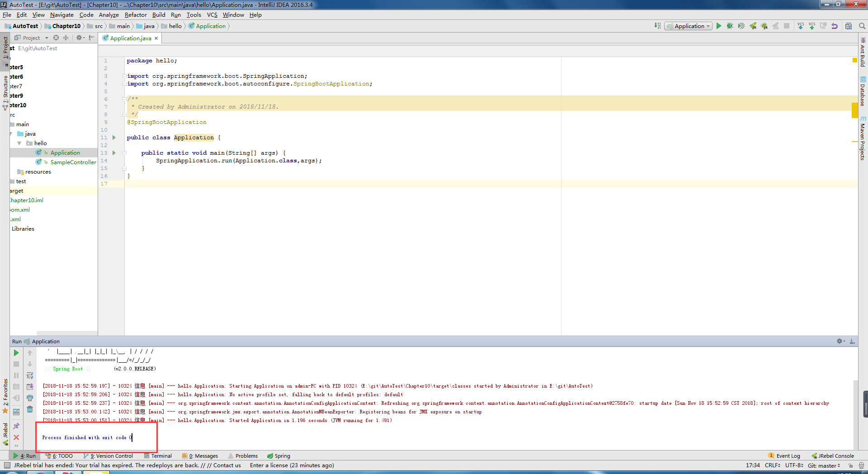Start Debug from the main toolbar
Image resolution: width=868 pixels, height=474 pixels.
(730, 26)
